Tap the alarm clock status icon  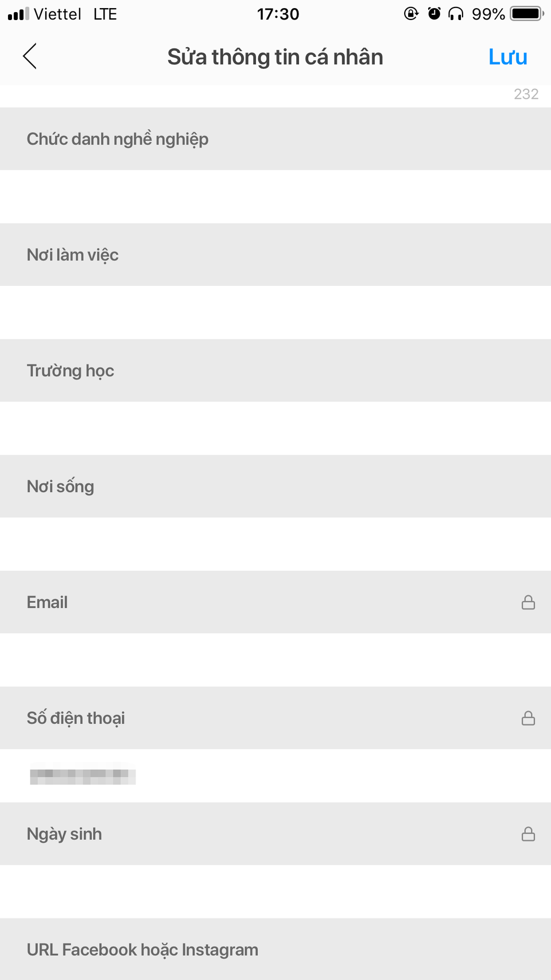(434, 14)
